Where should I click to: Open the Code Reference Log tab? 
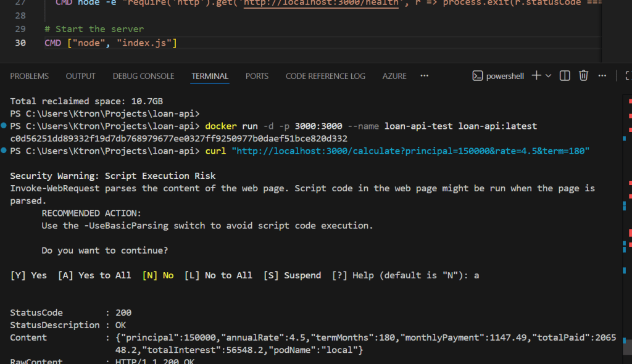coord(325,77)
